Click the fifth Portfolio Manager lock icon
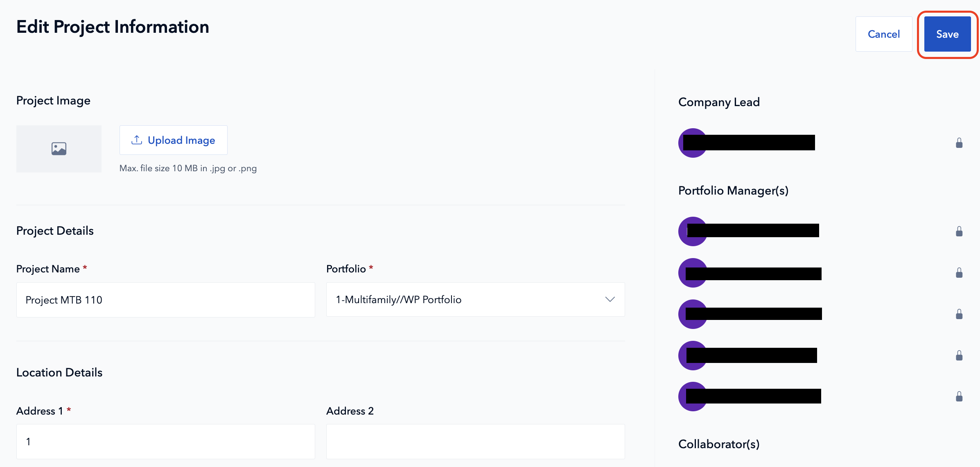The image size is (980, 467). point(959,397)
